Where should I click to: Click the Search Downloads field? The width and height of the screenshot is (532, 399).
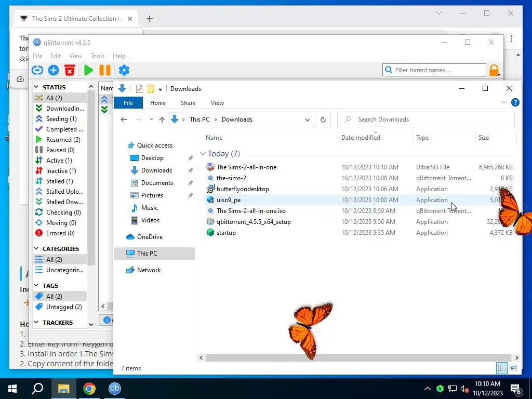click(x=426, y=119)
